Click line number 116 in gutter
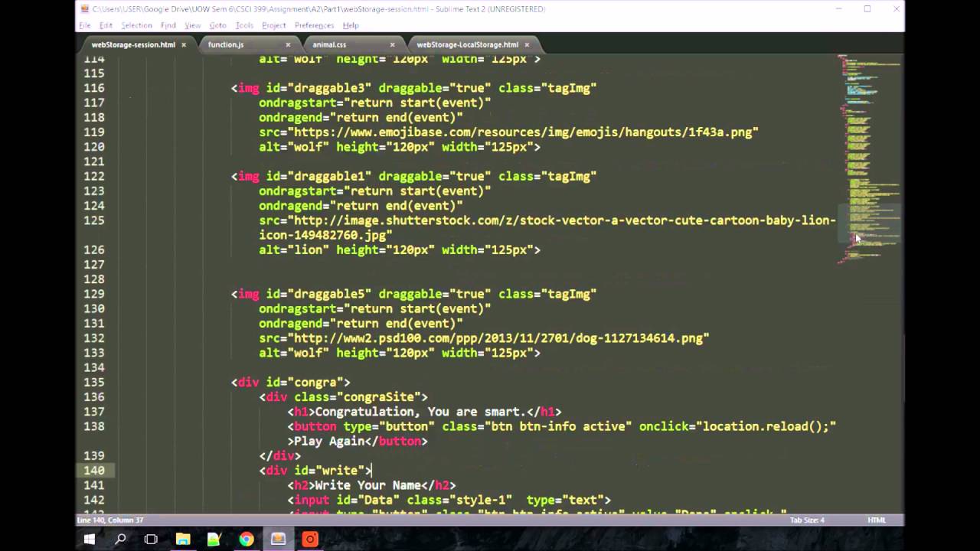Image resolution: width=980 pixels, height=551 pixels. coord(94,88)
